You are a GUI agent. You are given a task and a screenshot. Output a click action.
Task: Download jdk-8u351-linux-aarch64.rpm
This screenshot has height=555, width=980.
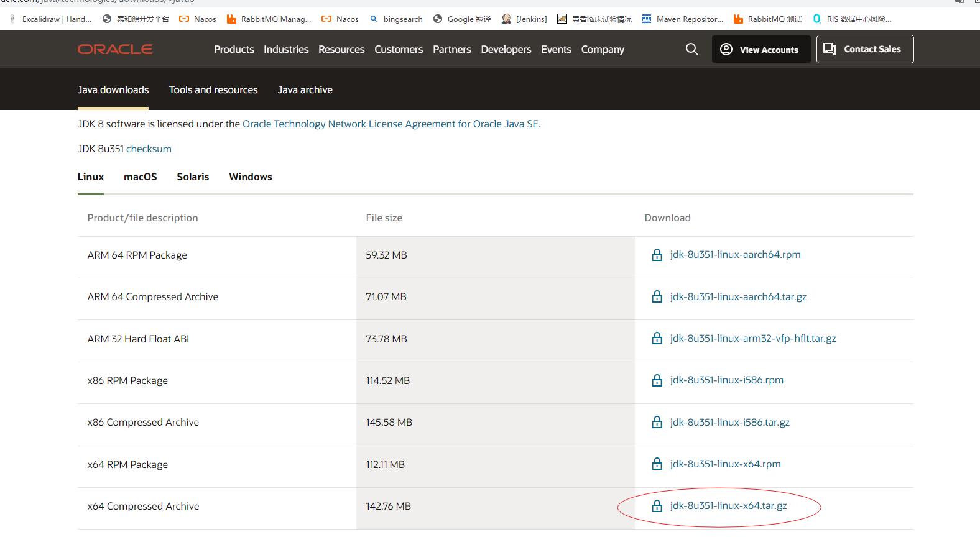(735, 254)
